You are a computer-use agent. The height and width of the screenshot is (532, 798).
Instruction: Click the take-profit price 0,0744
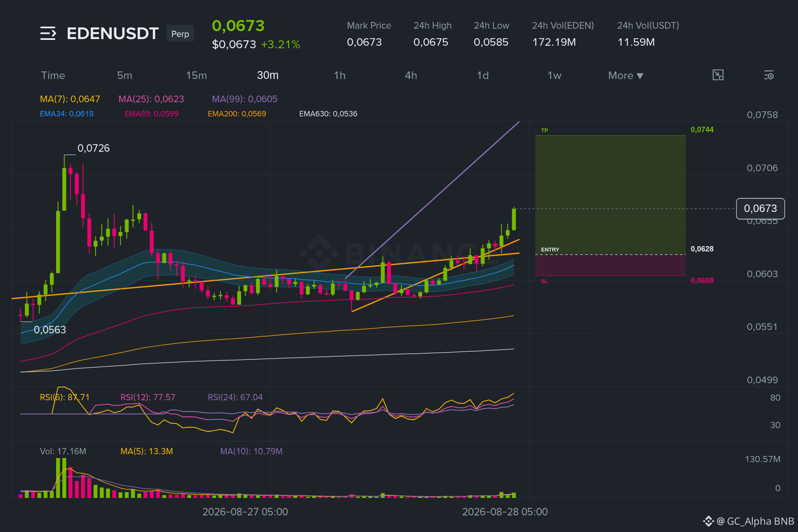pyautogui.click(x=702, y=130)
